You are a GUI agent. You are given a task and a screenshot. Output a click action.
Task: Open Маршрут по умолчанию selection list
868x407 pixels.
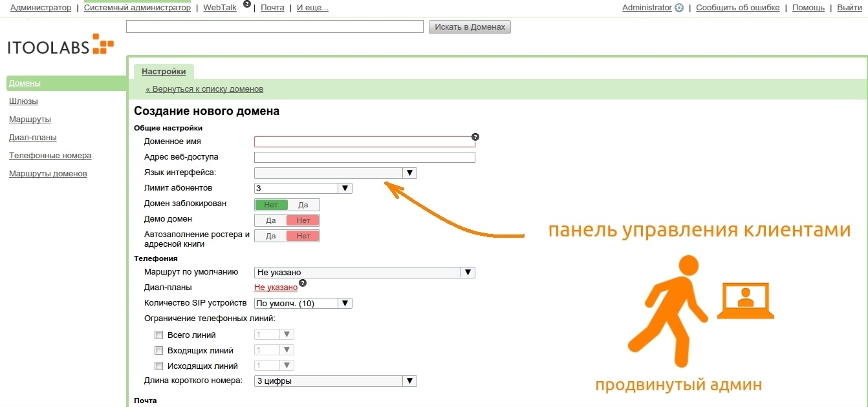pos(468,272)
